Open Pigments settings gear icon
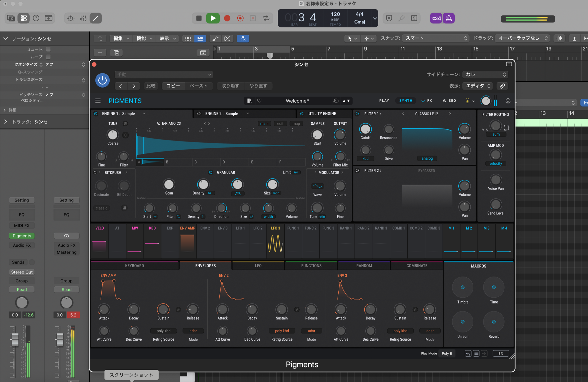Viewport: 588px width, 382px height. click(508, 101)
